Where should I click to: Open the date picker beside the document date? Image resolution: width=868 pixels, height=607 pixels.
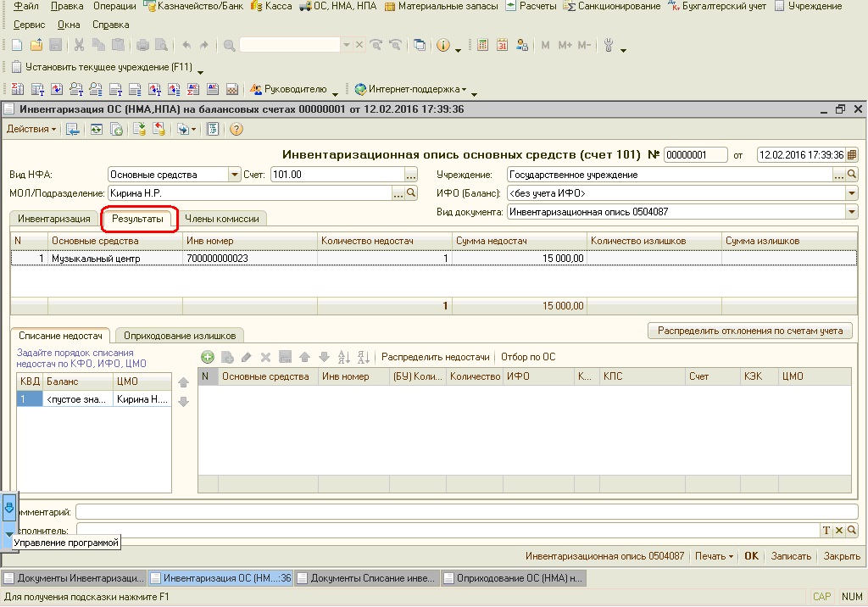pyautogui.click(x=852, y=155)
